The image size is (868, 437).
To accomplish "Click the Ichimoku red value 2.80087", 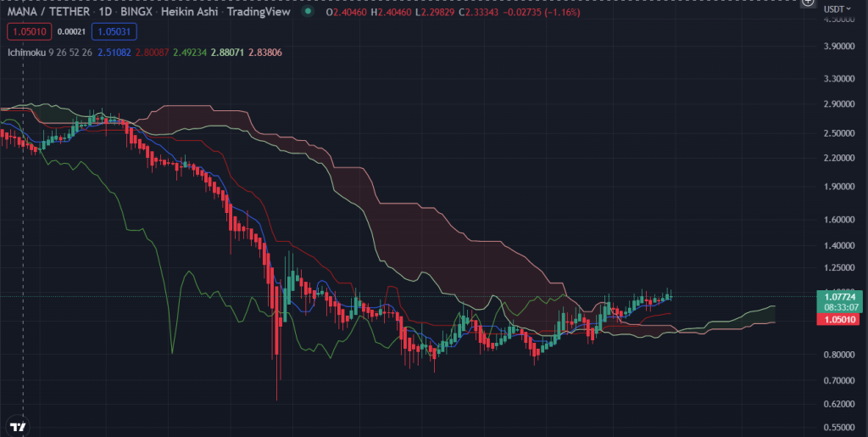I will [x=152, y=53].
